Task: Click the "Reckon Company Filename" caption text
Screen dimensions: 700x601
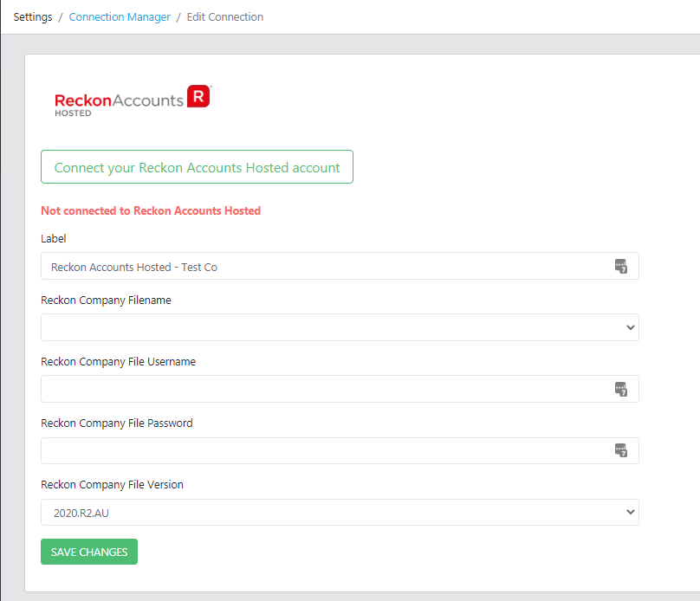Action: click(x=106, y=300)
